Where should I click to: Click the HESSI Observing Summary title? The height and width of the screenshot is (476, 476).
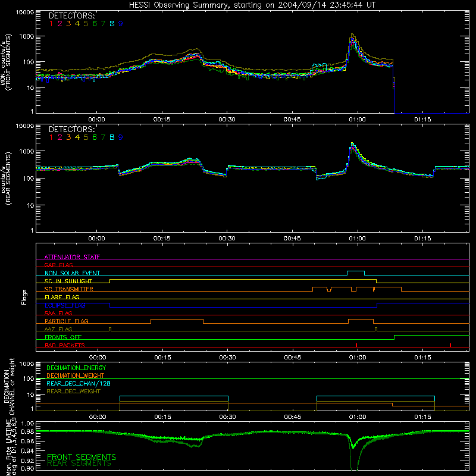click(x=252, y=5)
